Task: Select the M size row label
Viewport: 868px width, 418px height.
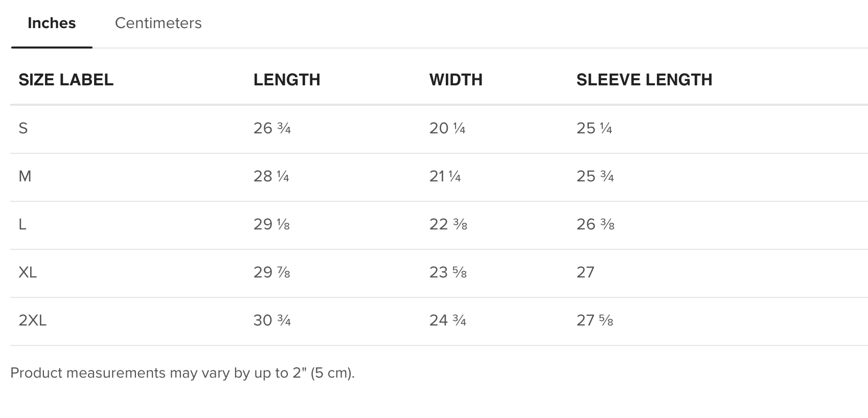Action: (x=25, y=176)
